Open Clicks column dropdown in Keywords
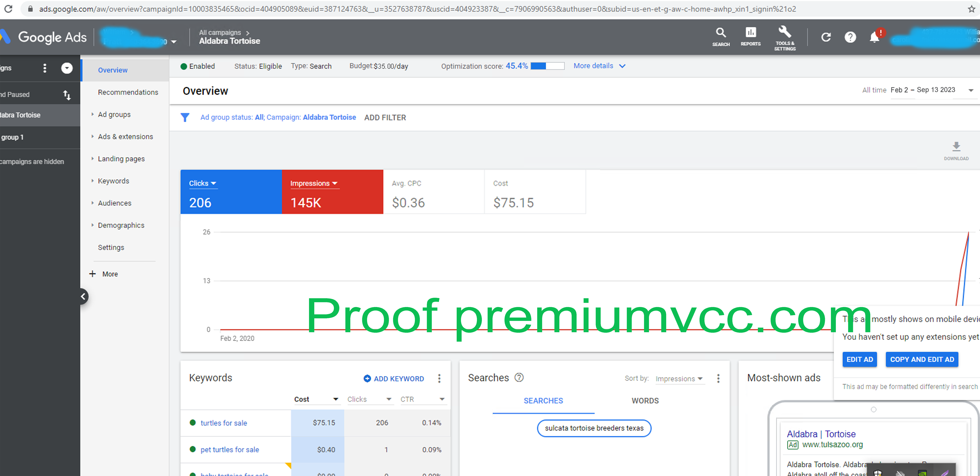The height and width of the screenshot is (476, 980). pos(389,399)
